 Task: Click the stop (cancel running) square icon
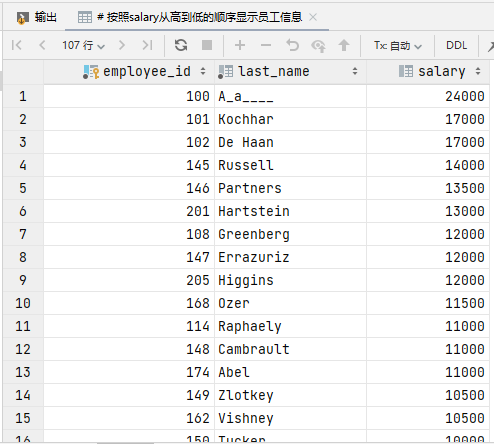click(207, 45)
